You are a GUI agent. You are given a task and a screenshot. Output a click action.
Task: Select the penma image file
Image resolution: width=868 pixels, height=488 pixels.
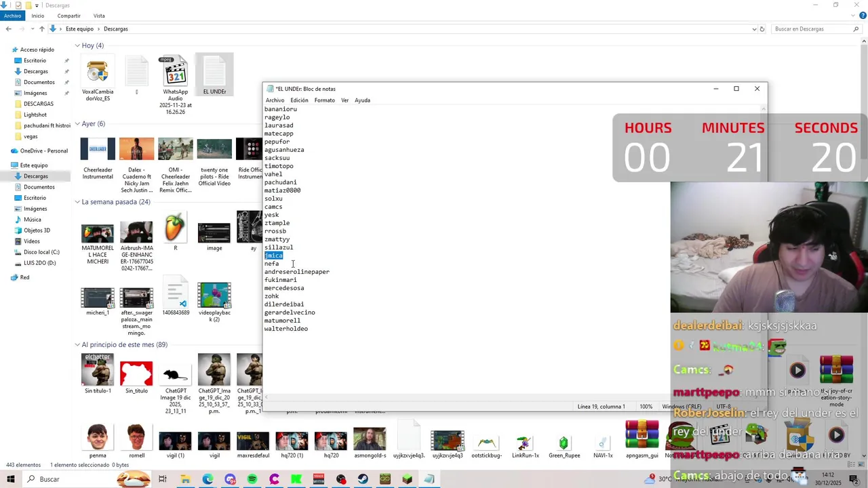point(98,442)
